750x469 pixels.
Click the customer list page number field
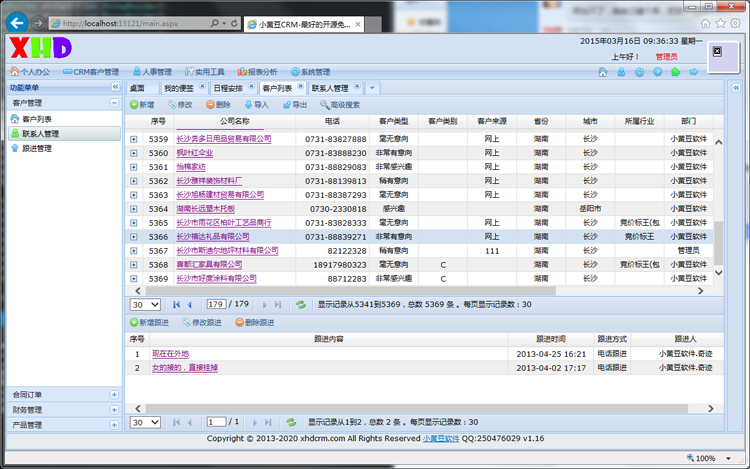[x=215, y=304]
